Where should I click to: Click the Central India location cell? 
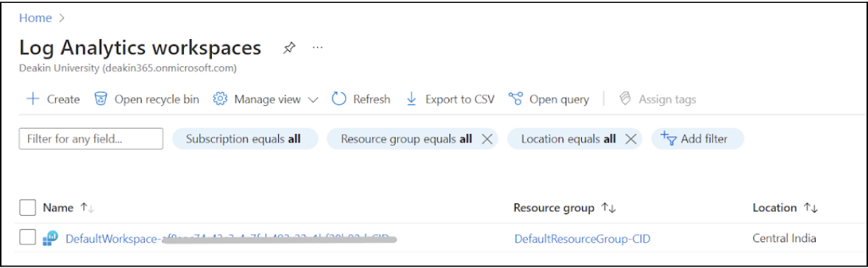[x=784, y=238]
